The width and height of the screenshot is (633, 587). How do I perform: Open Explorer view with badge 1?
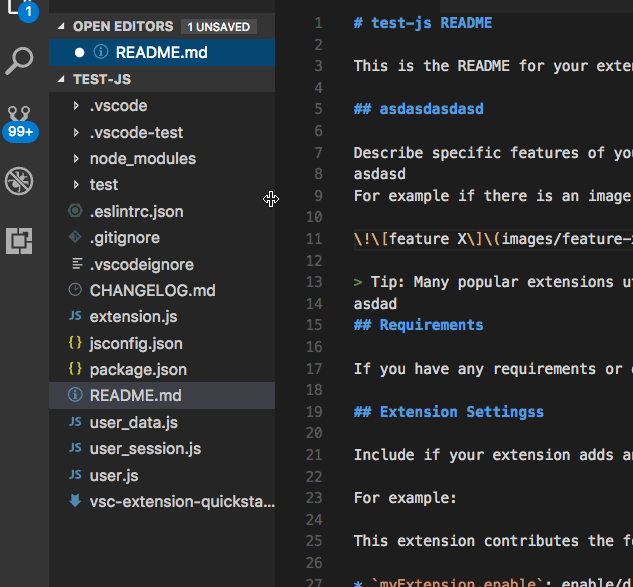[x=22, y=9]
